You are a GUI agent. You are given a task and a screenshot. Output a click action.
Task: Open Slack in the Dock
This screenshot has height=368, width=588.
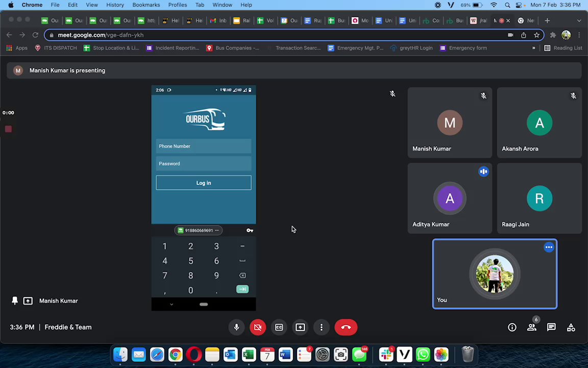386,354
